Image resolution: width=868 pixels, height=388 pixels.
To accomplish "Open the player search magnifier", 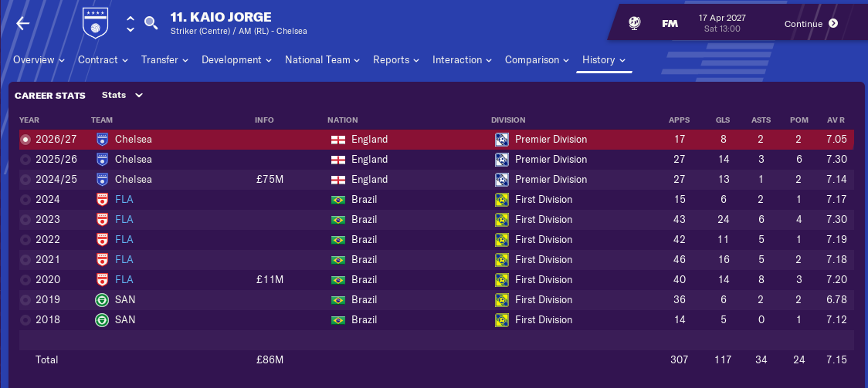I will [151, 23].
